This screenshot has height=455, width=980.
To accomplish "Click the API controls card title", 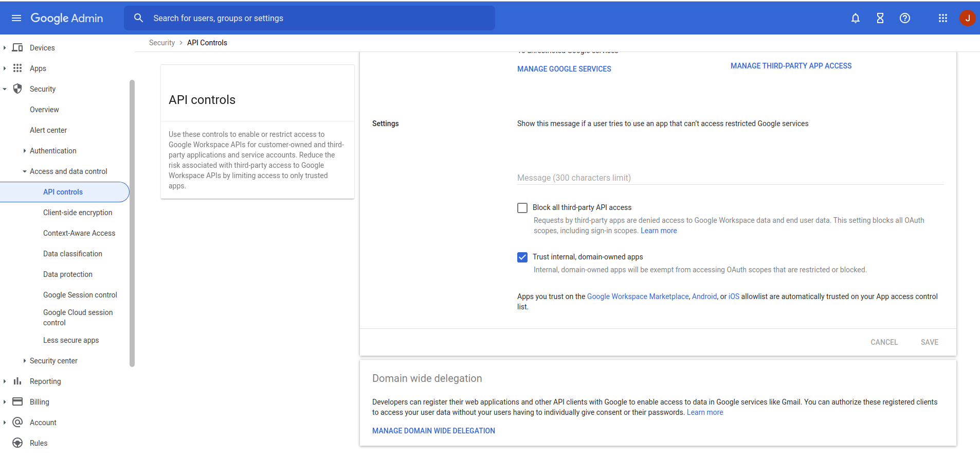I will (x=202, y=100).
